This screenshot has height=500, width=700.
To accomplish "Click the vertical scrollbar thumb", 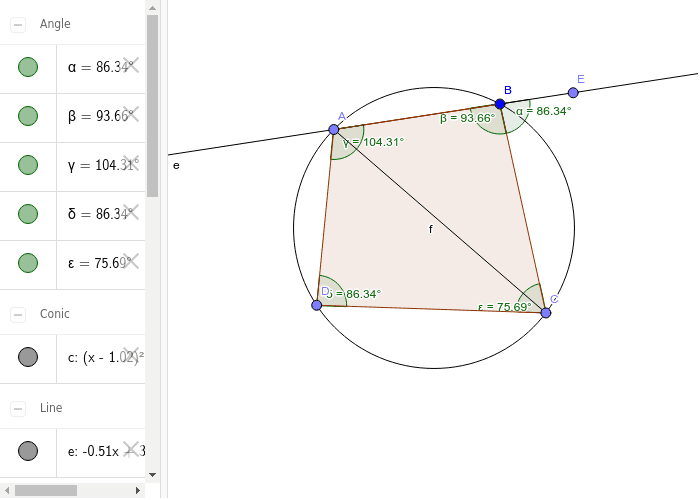I will [x=152, y=106].
